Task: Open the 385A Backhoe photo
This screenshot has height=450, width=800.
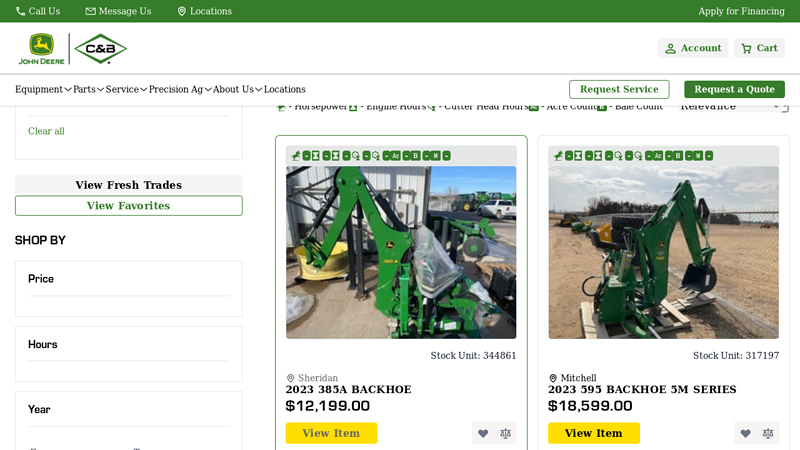Action: 401,253
